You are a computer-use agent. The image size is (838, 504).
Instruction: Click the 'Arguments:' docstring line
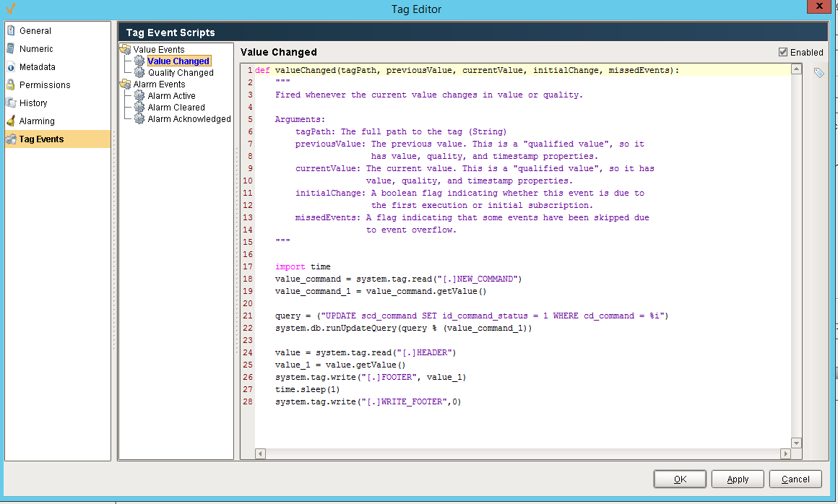click(x=300, y=119)
